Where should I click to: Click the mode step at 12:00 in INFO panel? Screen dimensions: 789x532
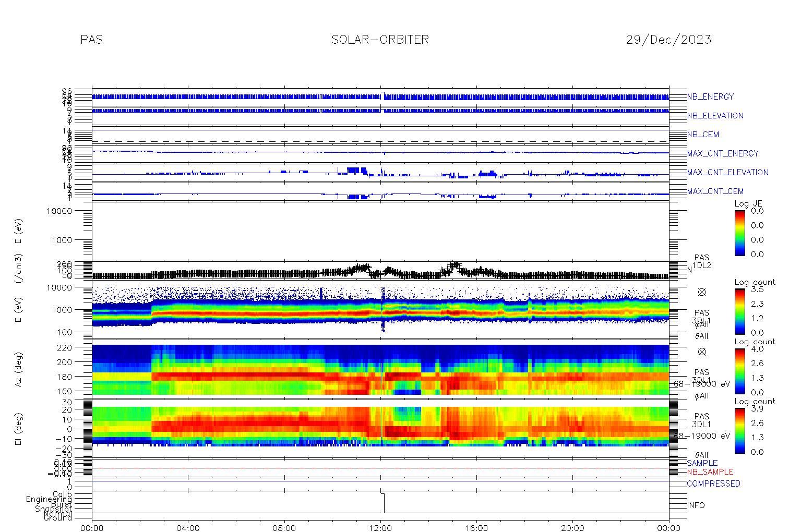pyautogui.click(x=383, y=503)
